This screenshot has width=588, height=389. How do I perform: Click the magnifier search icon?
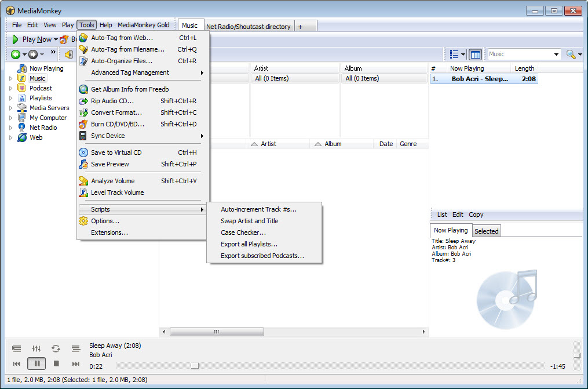[571, 54]
